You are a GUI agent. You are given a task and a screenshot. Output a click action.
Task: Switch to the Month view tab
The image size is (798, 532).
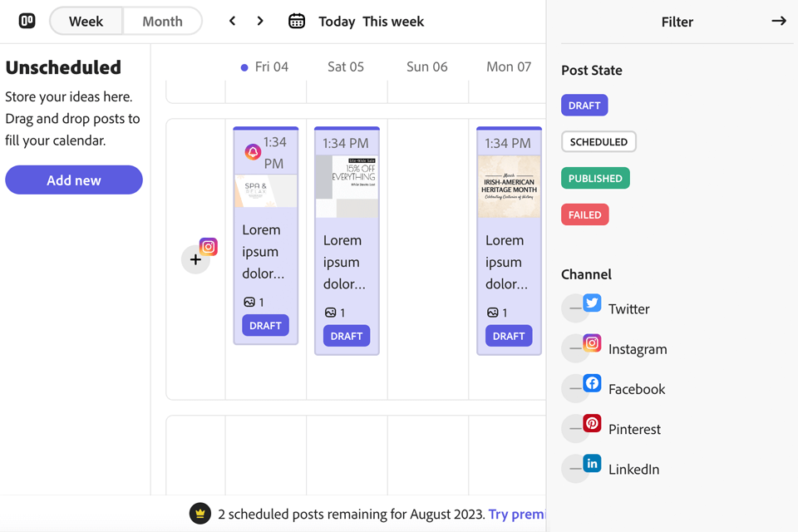[162, 22]
